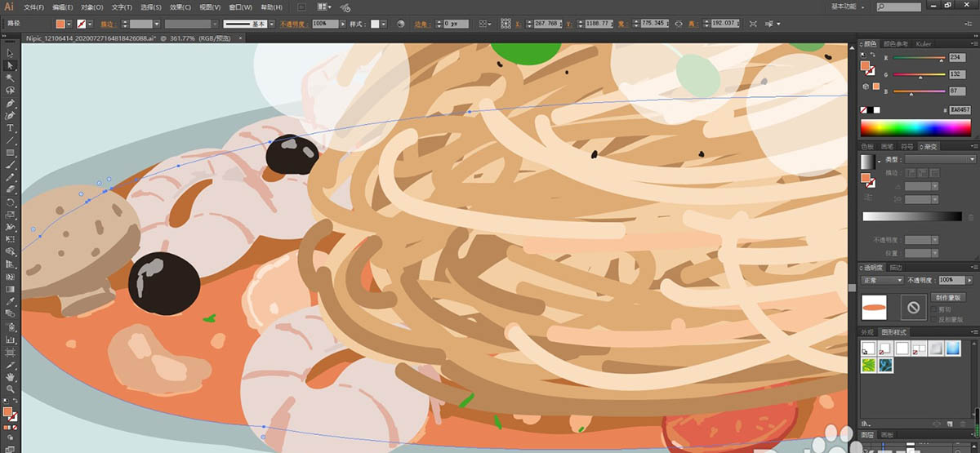The height and width of the screenshot is (453, 980).
Task: Click the height value input field
Action: coord(726,24)
